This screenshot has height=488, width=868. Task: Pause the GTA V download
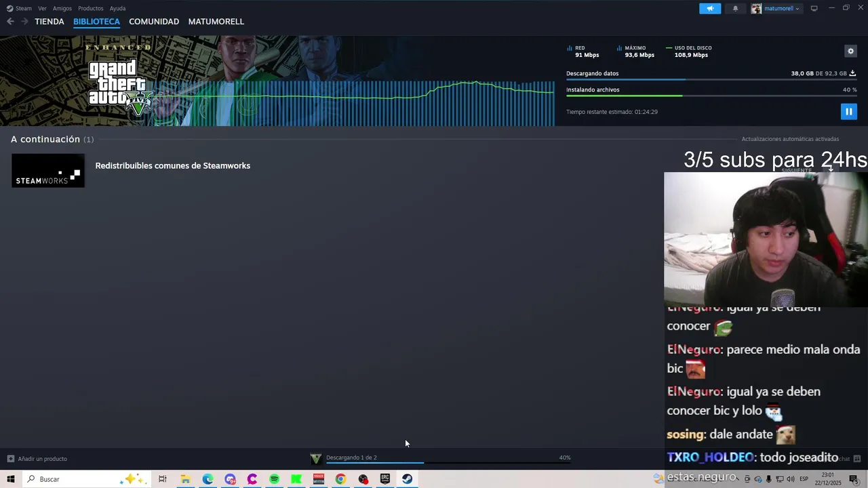[848, 111]
